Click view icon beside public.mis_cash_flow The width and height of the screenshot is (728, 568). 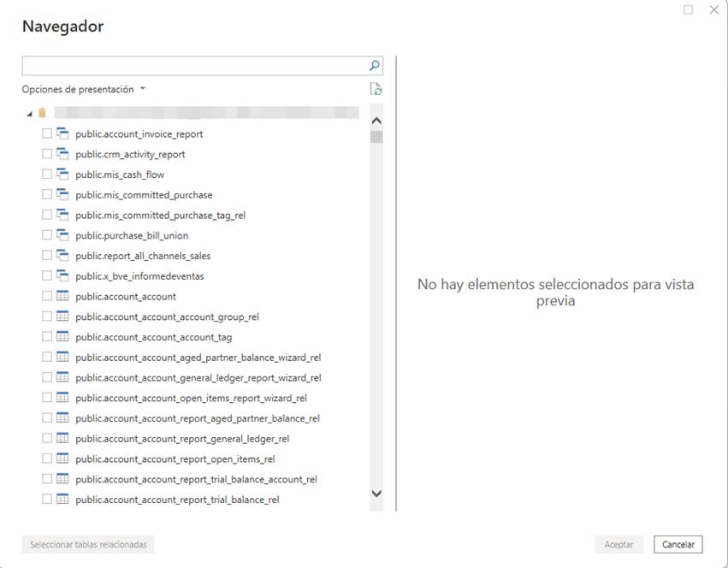(x=62, y=175)
